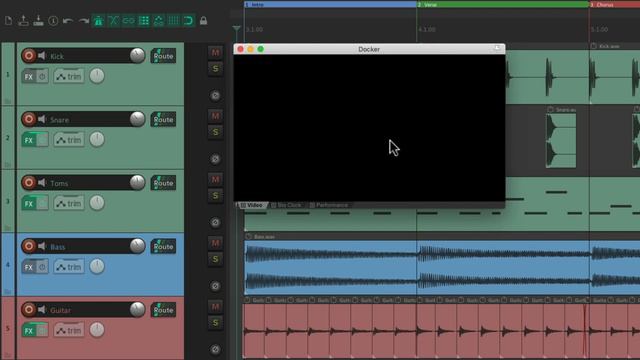Click the Kick track volume knob
Screen dimensions: 640x360
(x=137, y=56)
